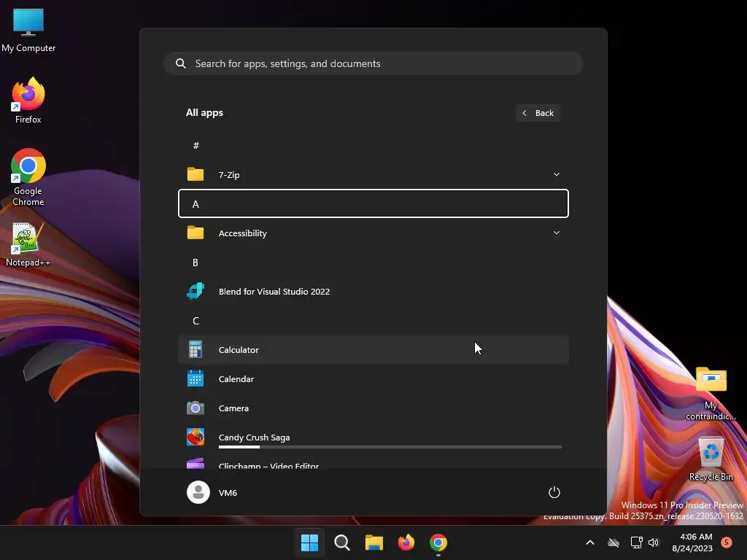Click the power button icon
Viewport: 747px width, 560px height.
point(554,492)
